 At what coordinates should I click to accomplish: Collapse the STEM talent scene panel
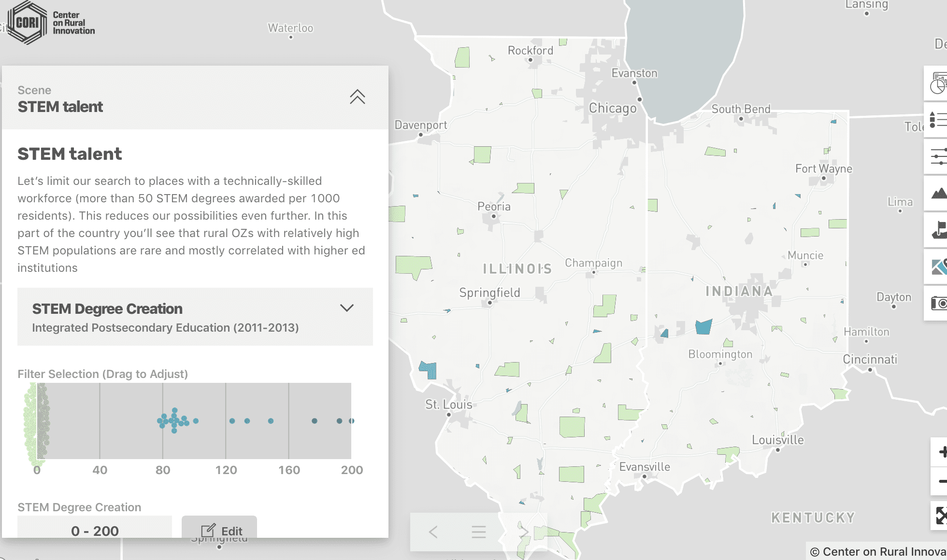pos(358,97)
